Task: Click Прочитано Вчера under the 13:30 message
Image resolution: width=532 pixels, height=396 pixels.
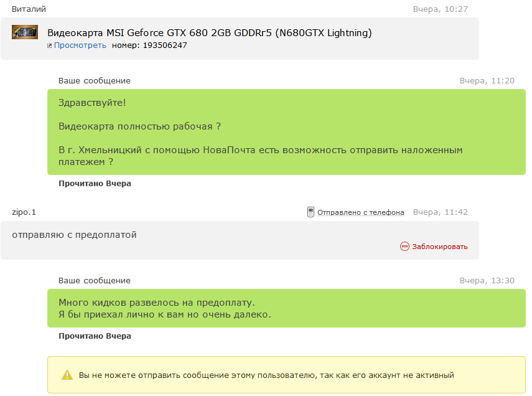Action: coord(95,336)
